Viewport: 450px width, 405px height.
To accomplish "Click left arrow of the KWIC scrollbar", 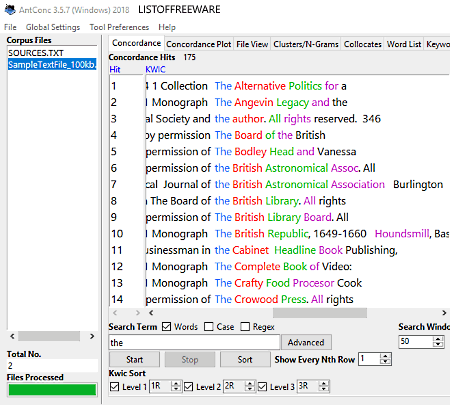I will 151,313.
